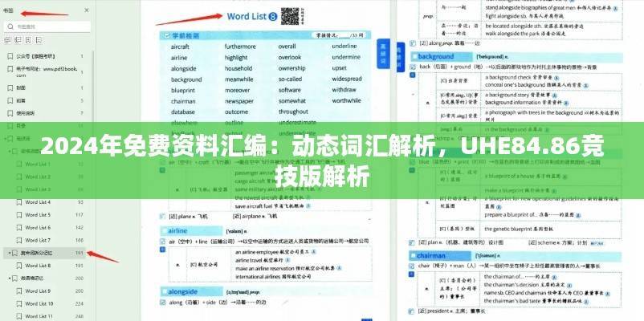Click the bookmark icon beside 使用说明
644x321 pixels.
9,113
